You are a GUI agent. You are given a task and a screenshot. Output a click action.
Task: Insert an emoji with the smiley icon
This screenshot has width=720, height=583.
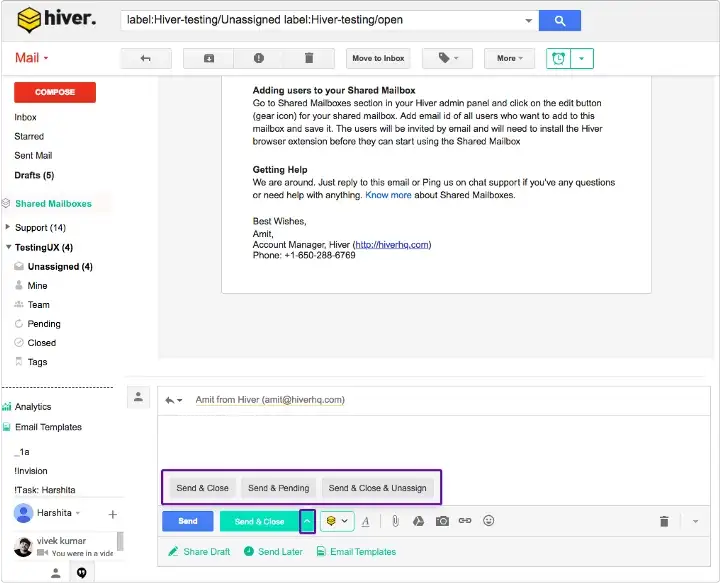tap(489, 521)
